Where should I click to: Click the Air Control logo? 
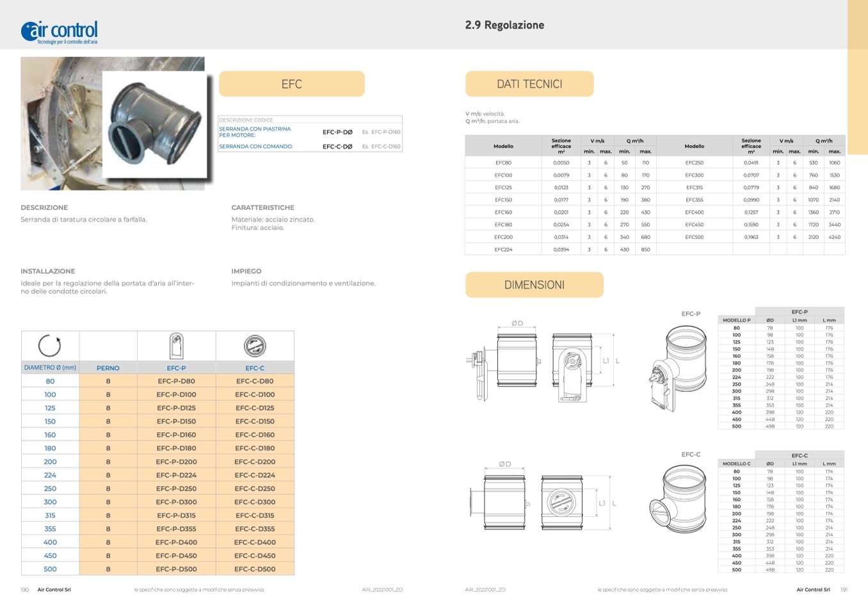(60, 31)
